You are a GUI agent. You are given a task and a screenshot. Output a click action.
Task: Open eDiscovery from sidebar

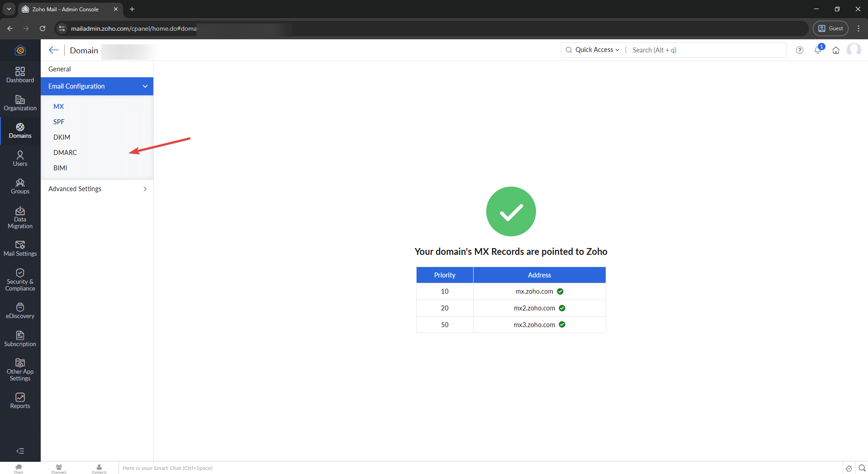tap(20, 311)
